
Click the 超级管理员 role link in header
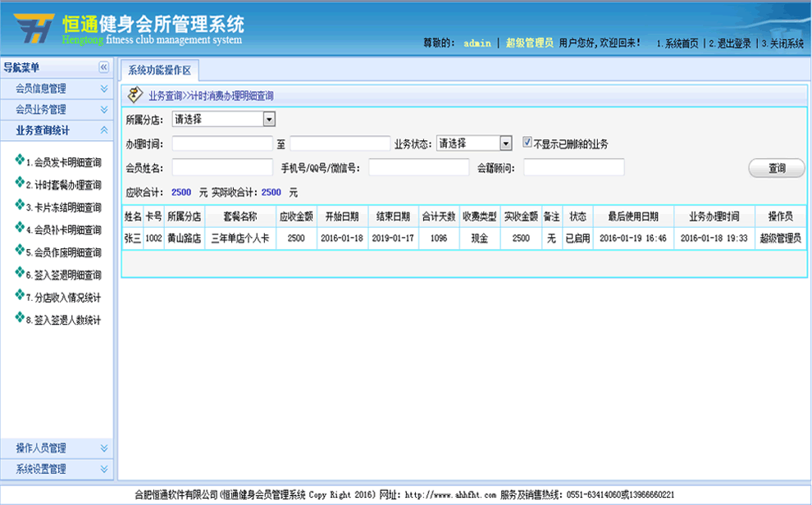(529, 43)
